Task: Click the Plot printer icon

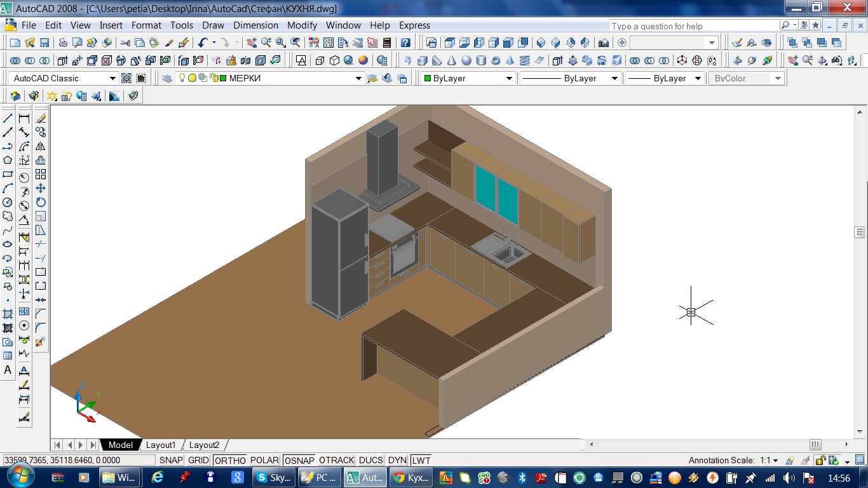Action: pos(63,43)
